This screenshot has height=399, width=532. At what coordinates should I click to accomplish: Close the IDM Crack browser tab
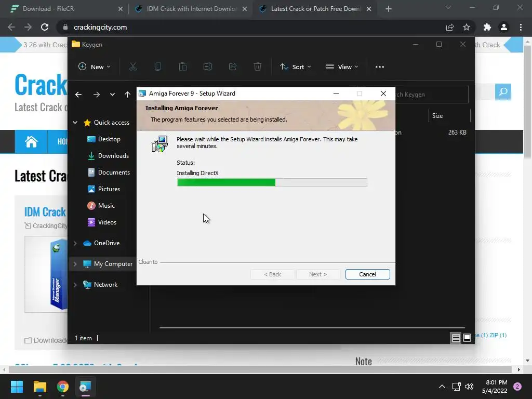click(245, 9)
